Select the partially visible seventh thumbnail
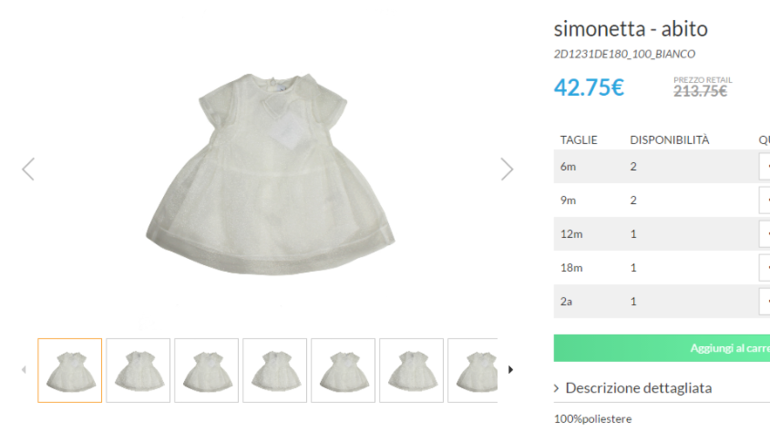The image size is (770, 442). (x=472, y=370)
